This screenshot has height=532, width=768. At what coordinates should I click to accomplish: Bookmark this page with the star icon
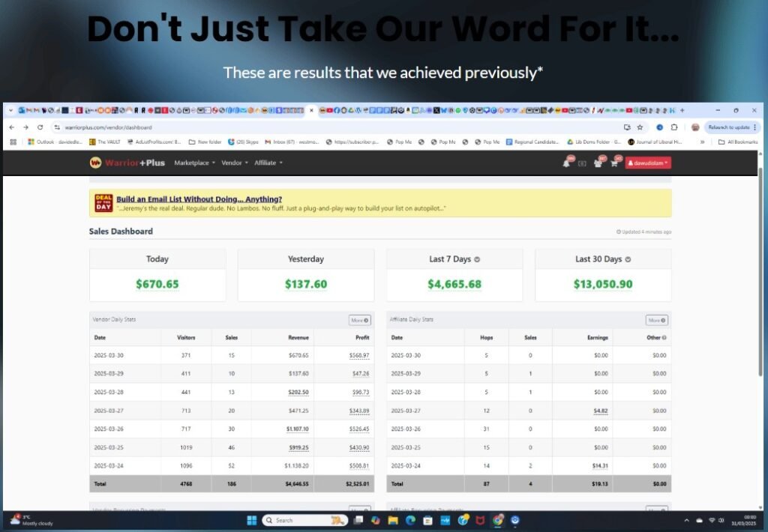(640, 127)
